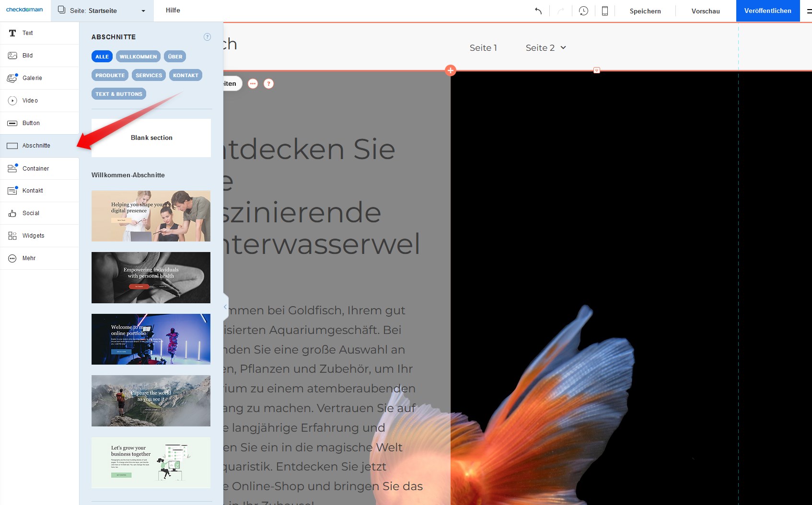
Task: Open the version history clock icon
Action: [x=583, y=11]
